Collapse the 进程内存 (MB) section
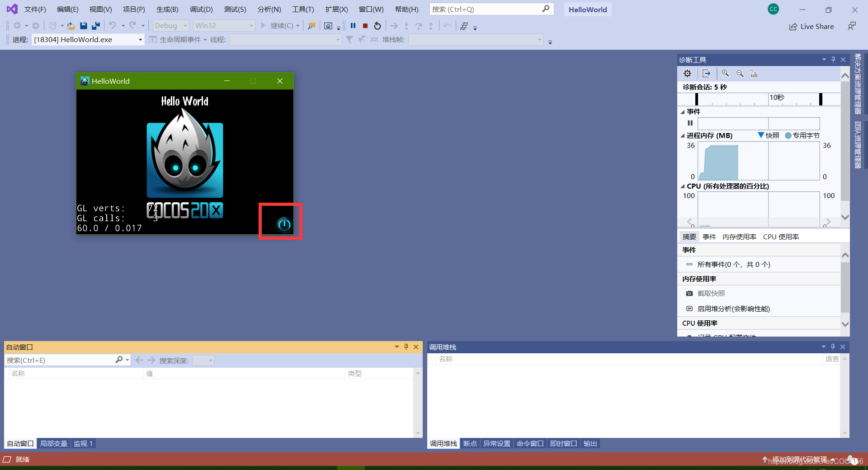 click(x=683, y=135)
